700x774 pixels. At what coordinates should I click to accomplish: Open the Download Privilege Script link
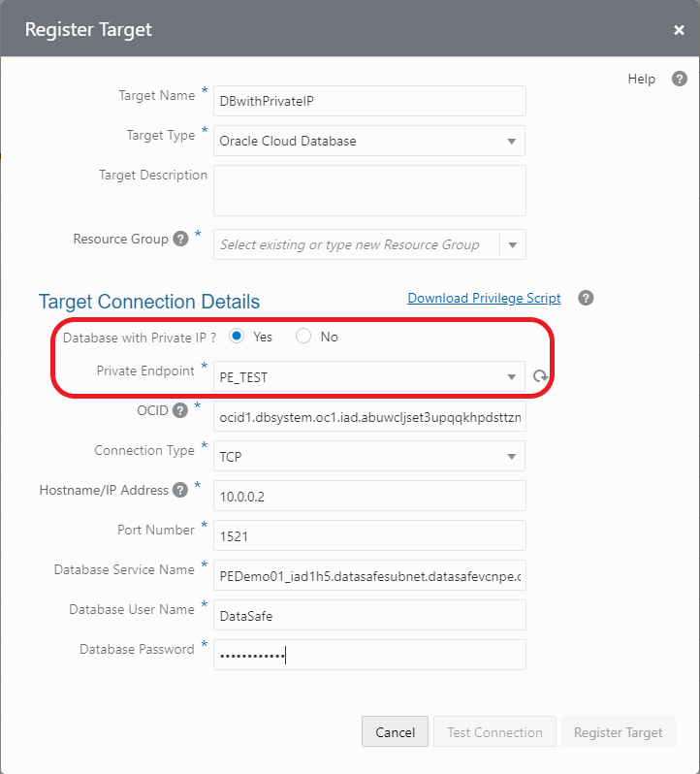[x=484, y=299]
